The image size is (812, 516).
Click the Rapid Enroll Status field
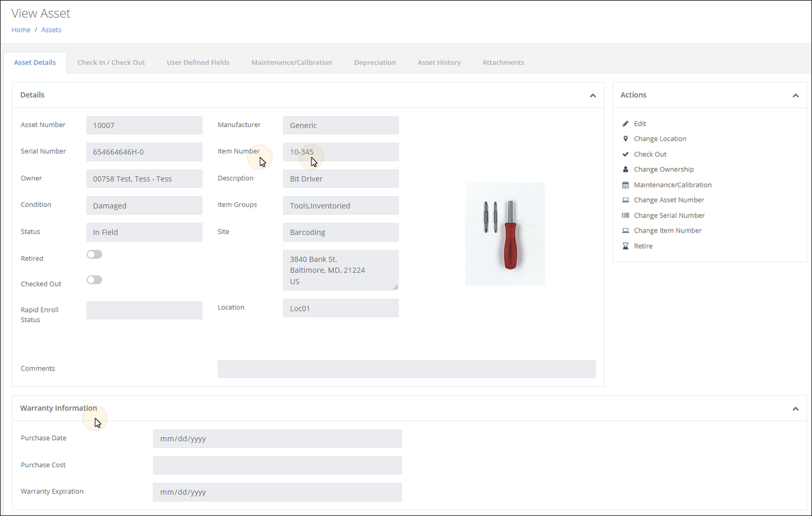(x=144, y=310)
